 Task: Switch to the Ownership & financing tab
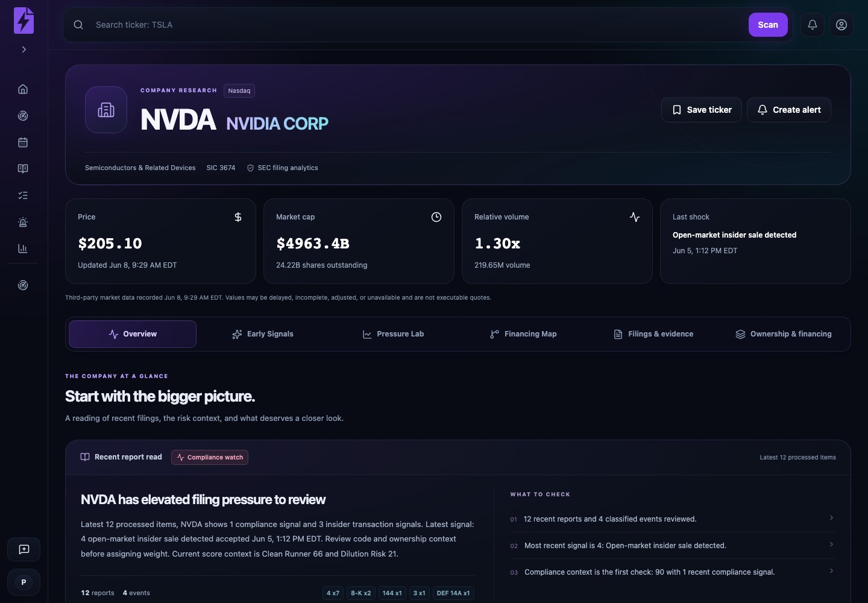point(784,334)
